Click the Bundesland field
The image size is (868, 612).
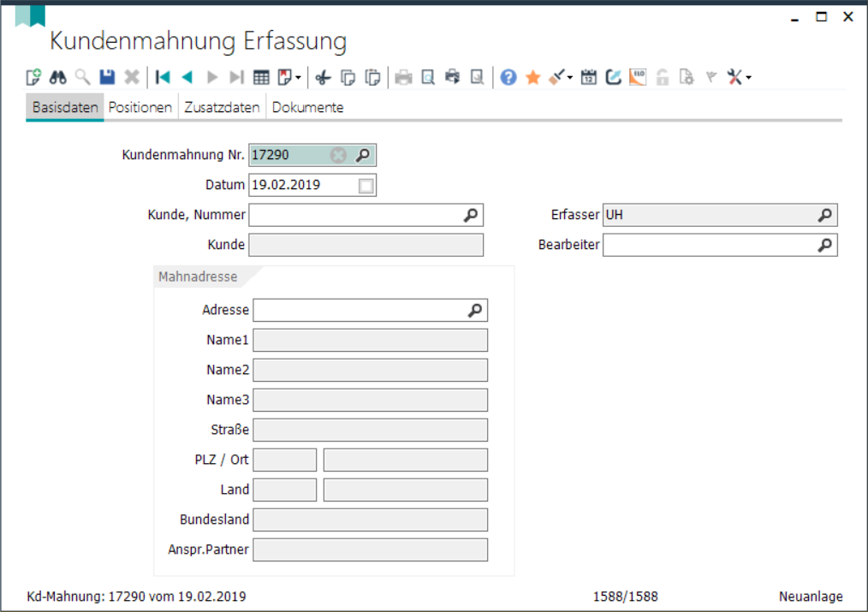click(371, 519)
